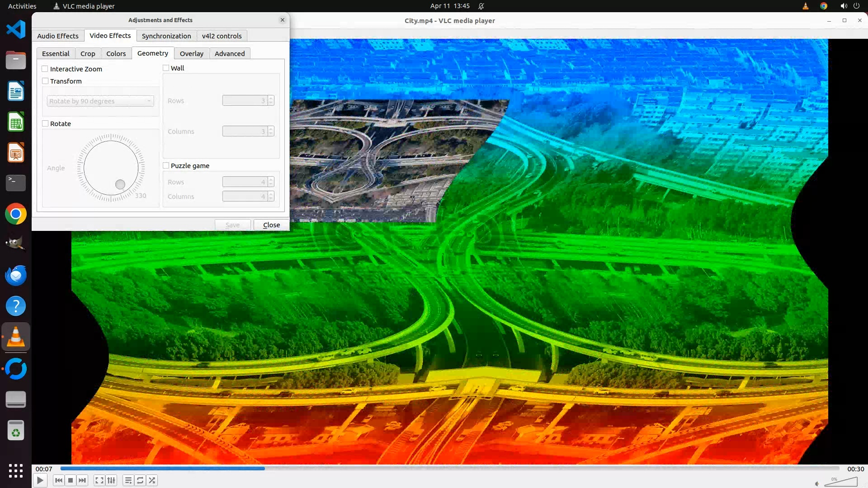Mute audio with the speaker icon
This screenshot has height=488, width=868.
[x=817, y=484]
